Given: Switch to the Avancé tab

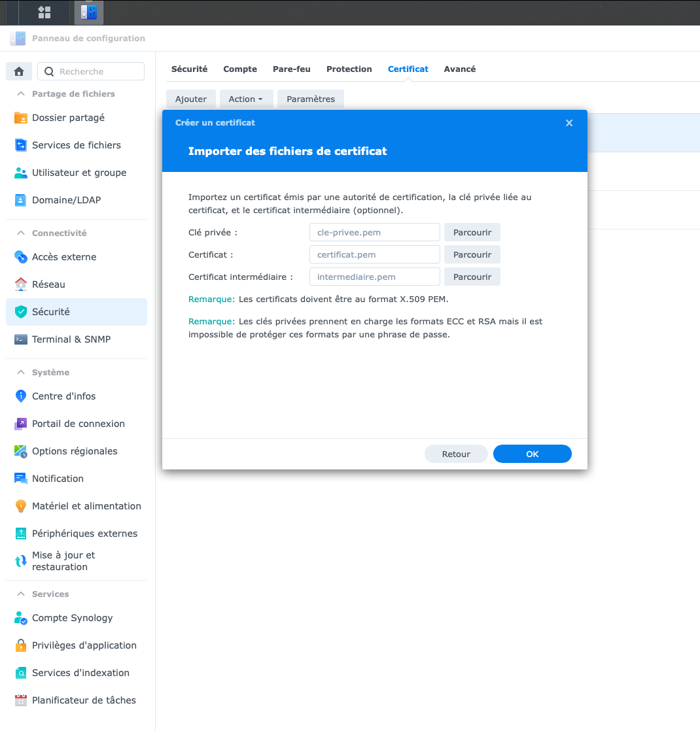Looking at the screenshot, I should (x=459, y=69).
